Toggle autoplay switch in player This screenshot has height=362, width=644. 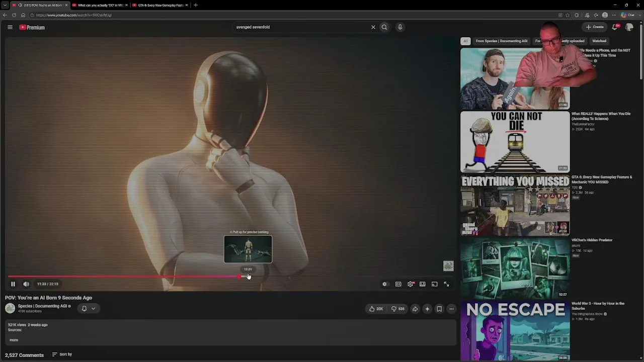click(x=384, y=284)
